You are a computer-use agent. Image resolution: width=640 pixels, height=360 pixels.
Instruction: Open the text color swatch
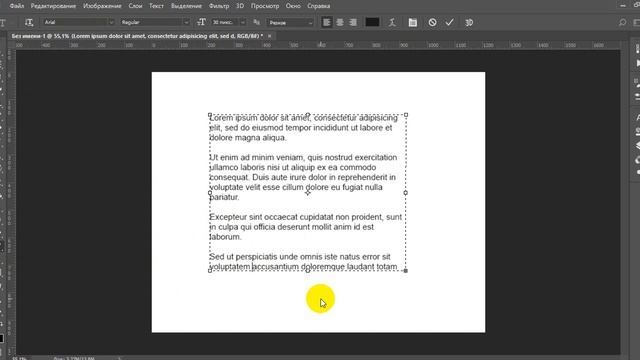[x=372, y=22]
